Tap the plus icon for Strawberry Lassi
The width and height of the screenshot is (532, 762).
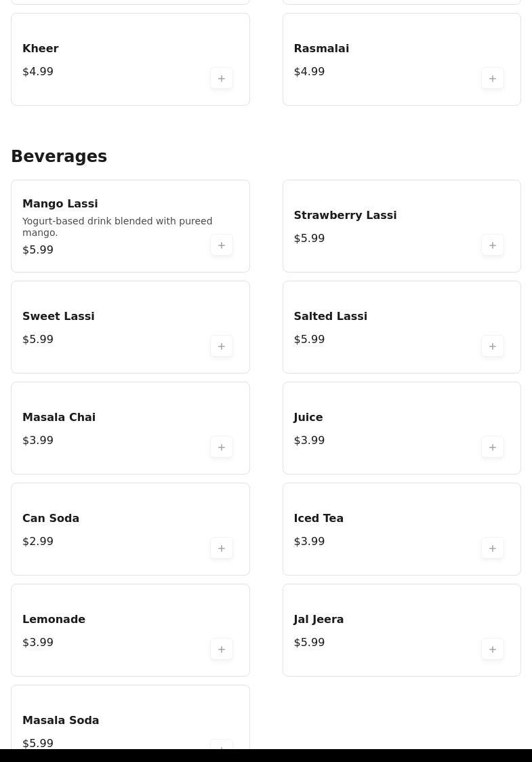point(493,245)
